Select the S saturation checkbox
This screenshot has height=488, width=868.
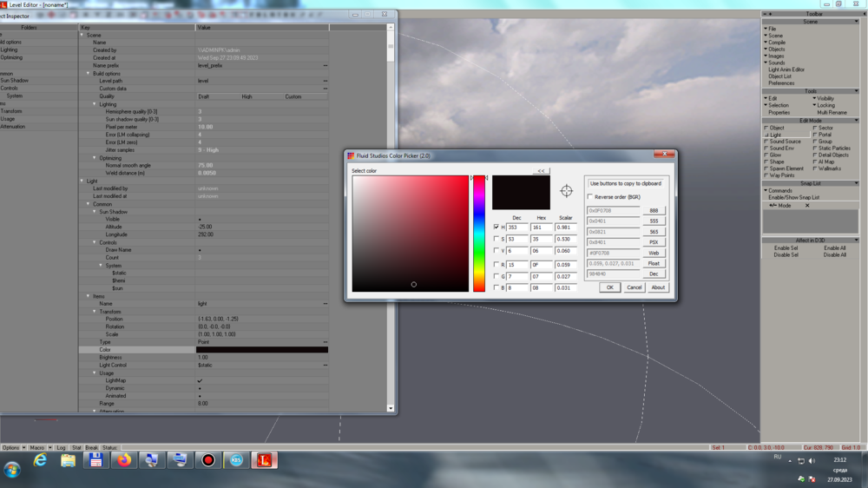(496, 239)
